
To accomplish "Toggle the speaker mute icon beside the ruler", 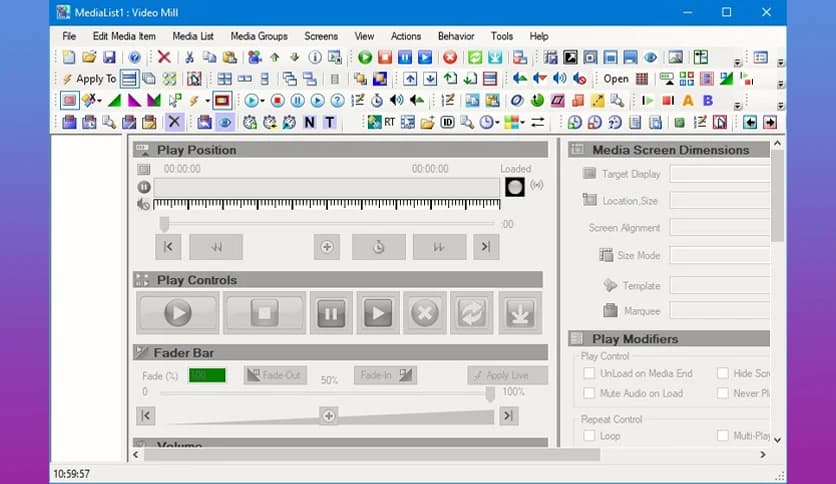I will [143, 204].
